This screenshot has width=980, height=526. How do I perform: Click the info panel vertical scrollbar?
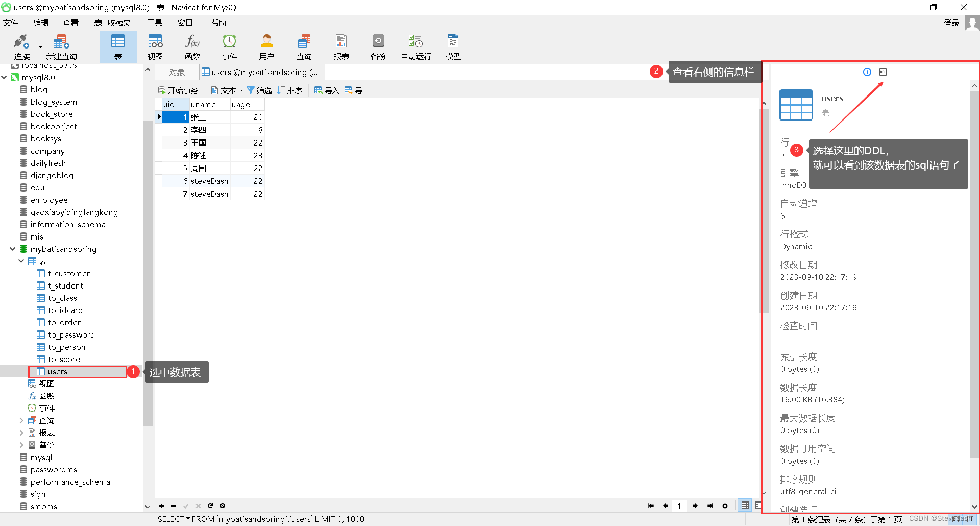point(974,275)
